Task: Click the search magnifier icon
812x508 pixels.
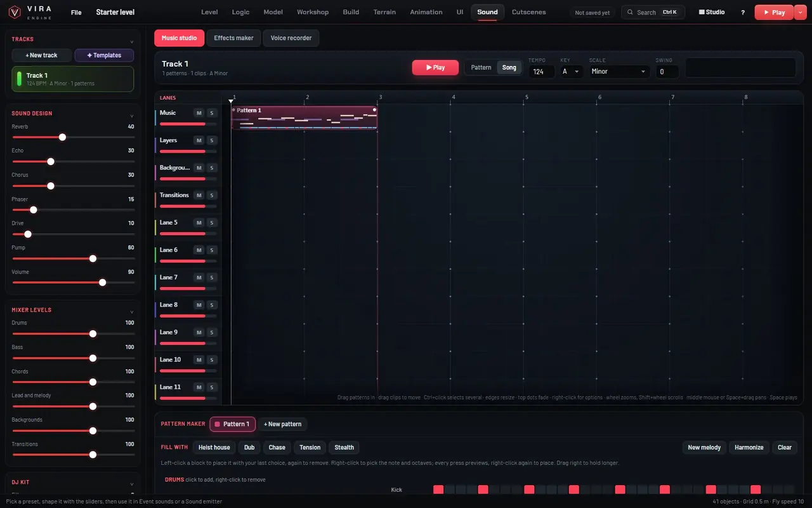Action: coord(630,12)
